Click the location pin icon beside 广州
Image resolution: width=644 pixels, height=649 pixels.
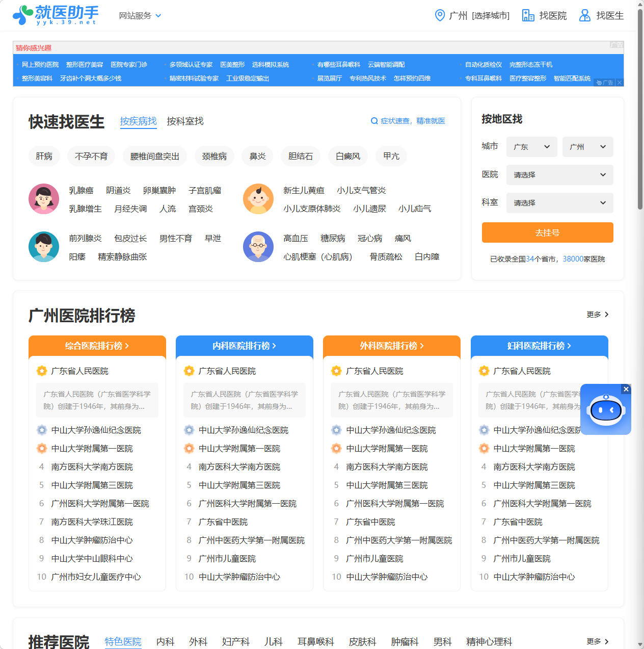click(x=440, y=15)
